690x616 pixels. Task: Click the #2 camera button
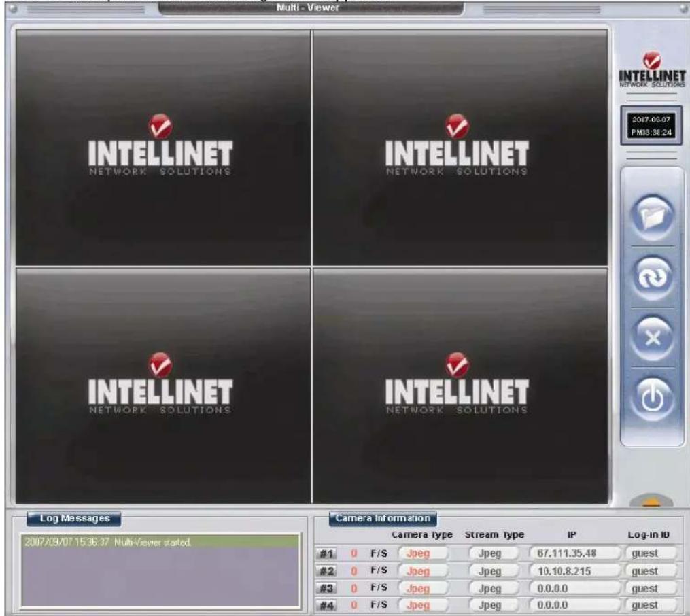[x=326, y=571]
